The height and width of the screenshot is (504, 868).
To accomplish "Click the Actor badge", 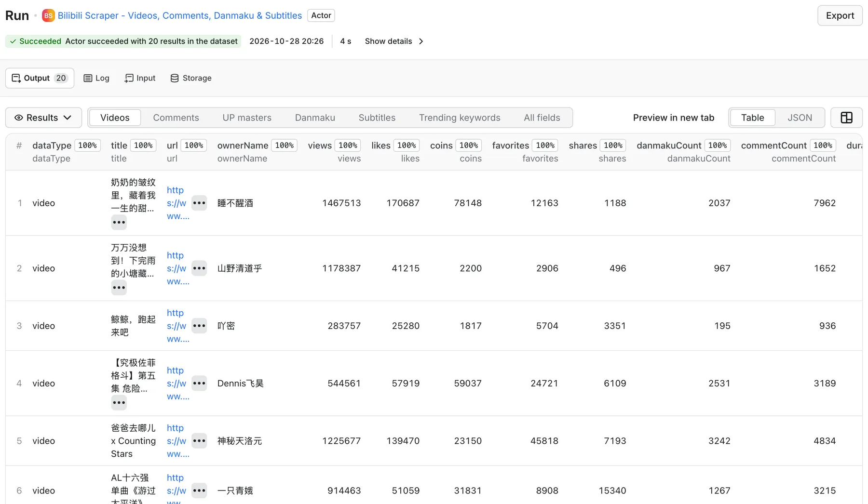I will (x=321, y=15).
